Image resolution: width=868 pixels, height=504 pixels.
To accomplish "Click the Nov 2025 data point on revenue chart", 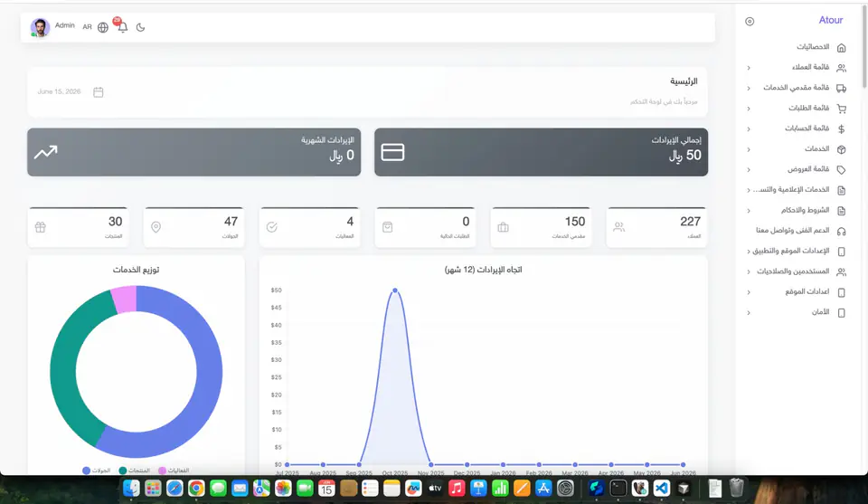I will pos(430,465).
